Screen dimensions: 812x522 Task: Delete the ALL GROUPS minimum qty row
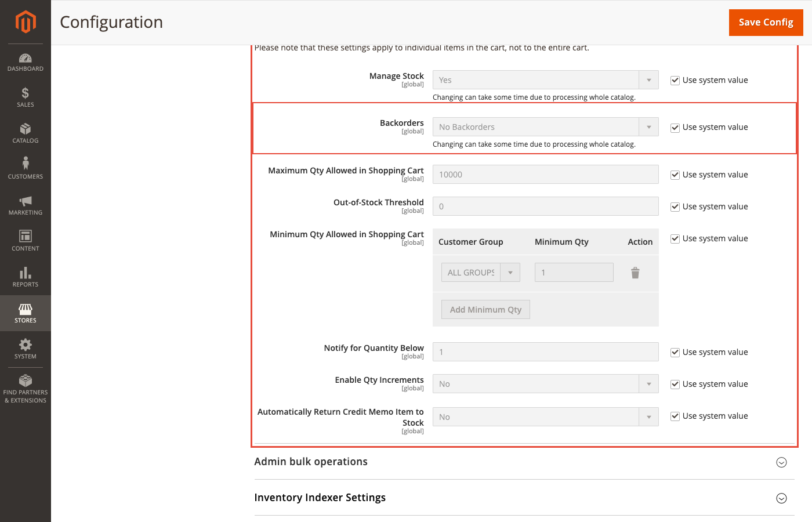[635, 272]
